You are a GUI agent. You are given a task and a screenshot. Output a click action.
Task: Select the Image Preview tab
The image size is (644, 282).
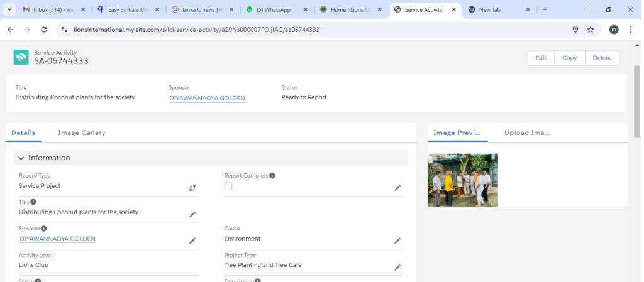pos(457,133)
